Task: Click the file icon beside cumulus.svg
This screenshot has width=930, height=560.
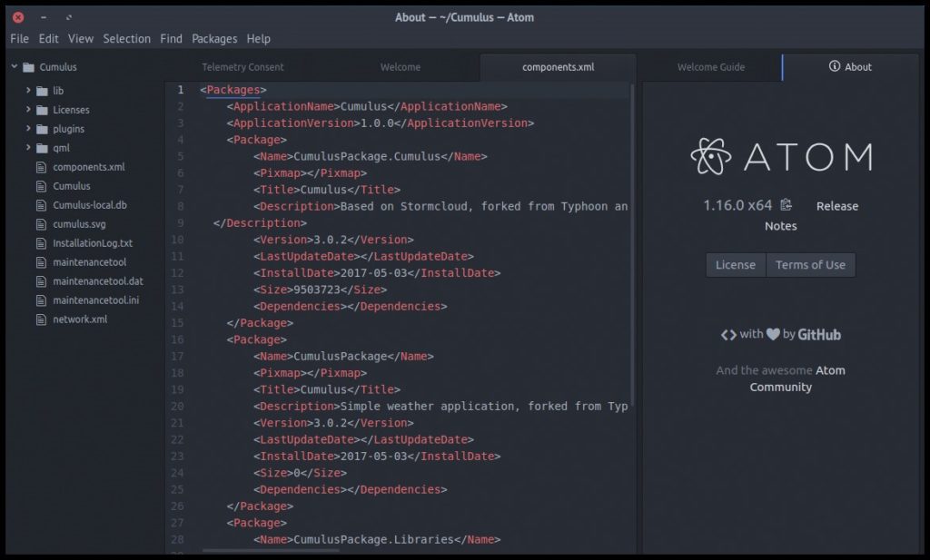Action: 41,224
